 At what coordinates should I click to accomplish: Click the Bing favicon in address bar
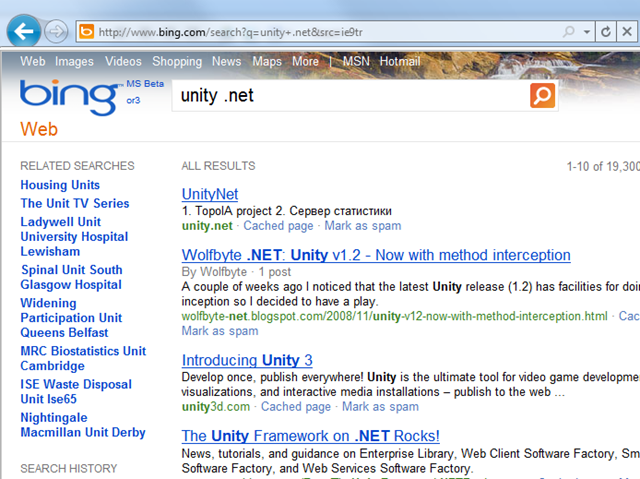click(x=87, y=31)
